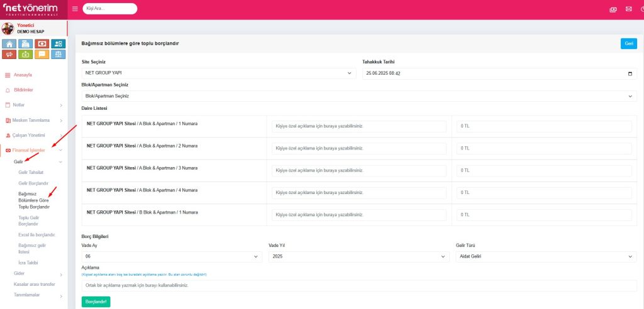
Task: Click the blue Geri button
Action: point(628,43)
